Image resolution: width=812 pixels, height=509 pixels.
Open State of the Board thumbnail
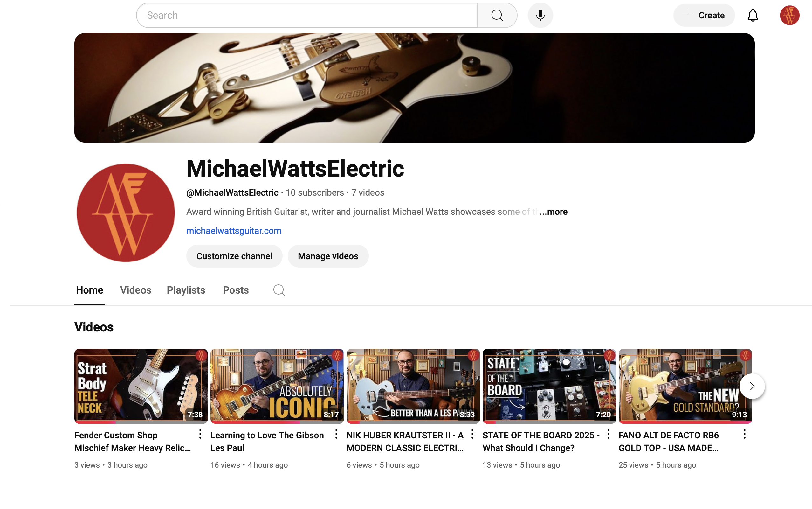pyautogui.click(x=549, y=386)
